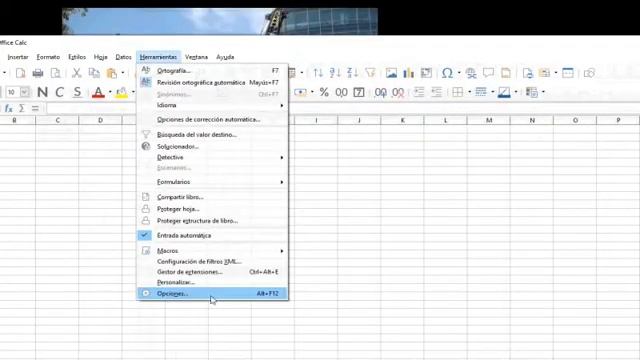Click the Increase Indent icon

tap(419, 92)
